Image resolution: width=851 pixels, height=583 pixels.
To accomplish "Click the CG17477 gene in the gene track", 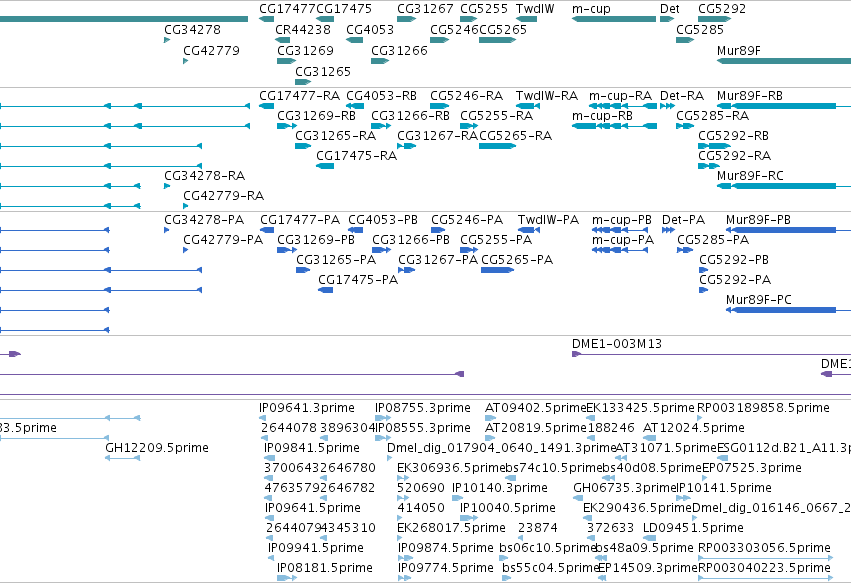I will pyautogui.click(x=266, y=19).
